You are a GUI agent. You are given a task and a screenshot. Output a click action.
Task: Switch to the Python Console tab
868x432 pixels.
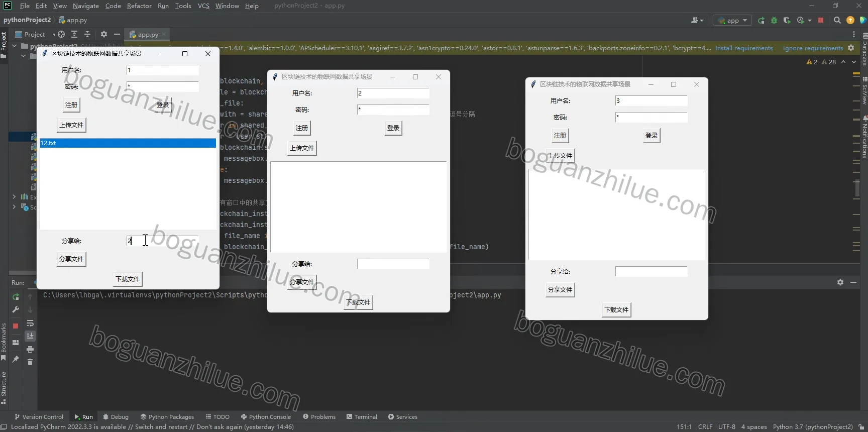click(266, 417)
